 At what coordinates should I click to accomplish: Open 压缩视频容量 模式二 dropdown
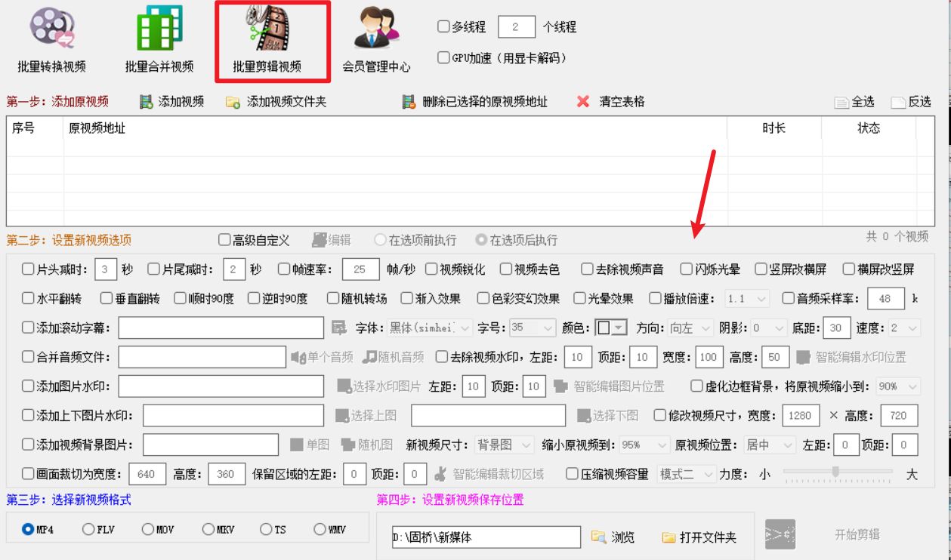tap(687, 474)
